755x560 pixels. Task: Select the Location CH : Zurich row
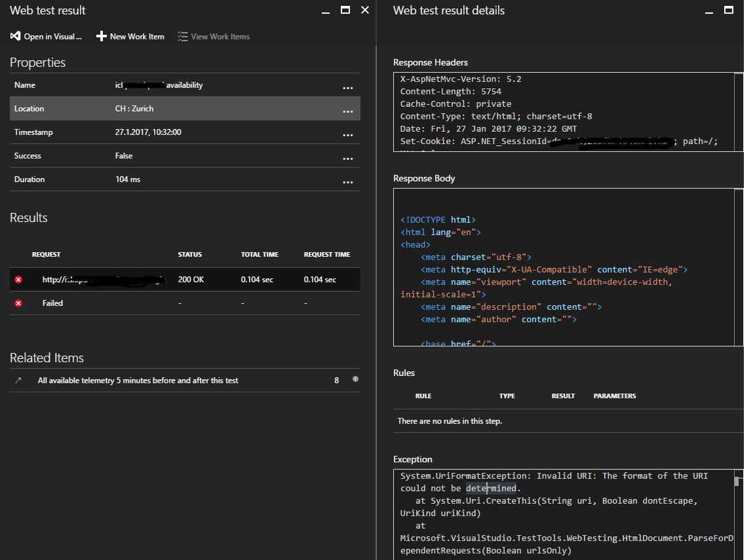click(185, 108)
